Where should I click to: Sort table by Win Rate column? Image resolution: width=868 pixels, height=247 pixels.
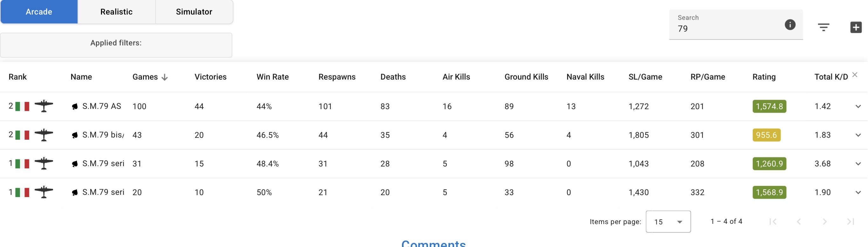(272, 77)
